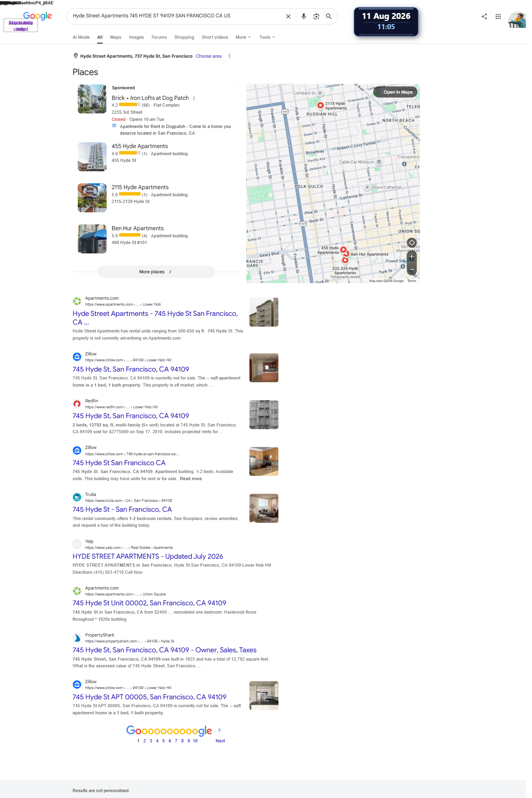This screenshot has height=798, width=532.
Task: Open Apartments.com Hyde Street Apartments result
Action: (155, 317)
